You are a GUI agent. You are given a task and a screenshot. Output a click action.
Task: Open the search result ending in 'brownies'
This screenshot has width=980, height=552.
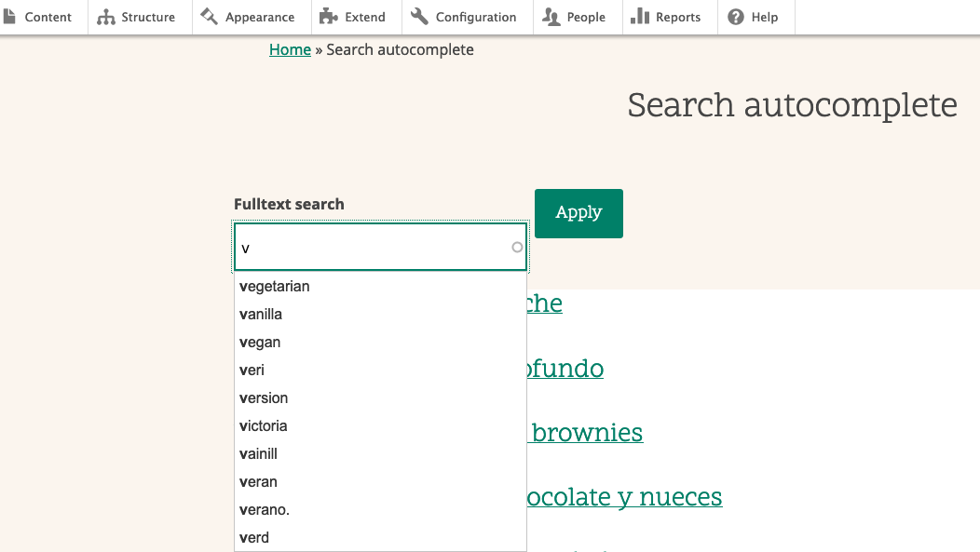(586, 433)
